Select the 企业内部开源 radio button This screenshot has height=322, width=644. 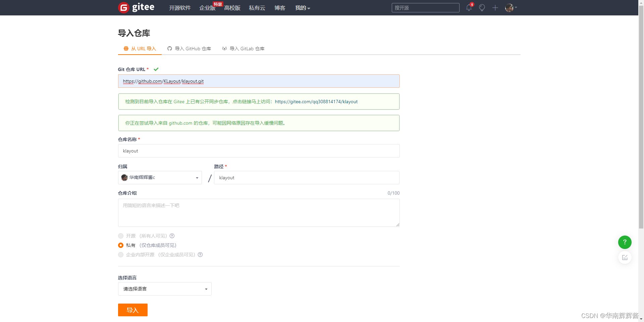(x=121, y=255)
